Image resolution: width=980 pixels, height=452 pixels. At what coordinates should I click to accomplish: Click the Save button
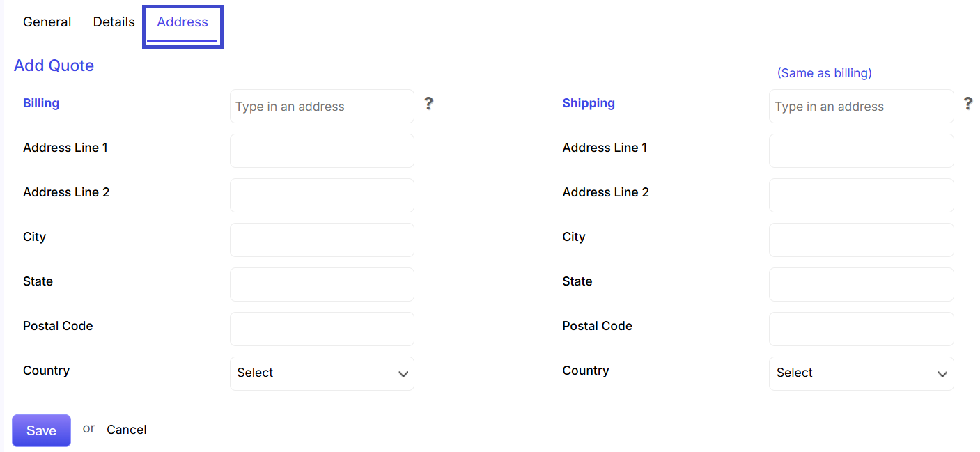41,430
